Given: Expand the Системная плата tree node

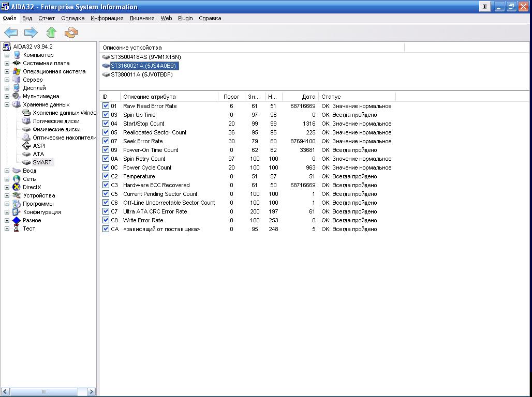Looking at the screenshot, I should click(x=7, y=63).
